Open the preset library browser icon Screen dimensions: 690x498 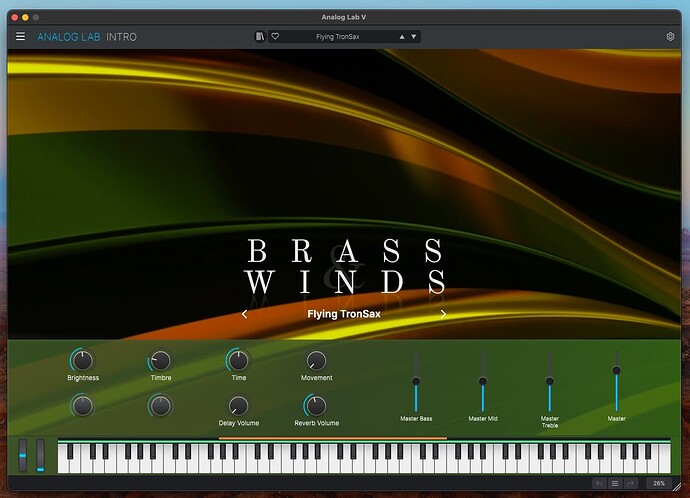(x=260, y=37)
